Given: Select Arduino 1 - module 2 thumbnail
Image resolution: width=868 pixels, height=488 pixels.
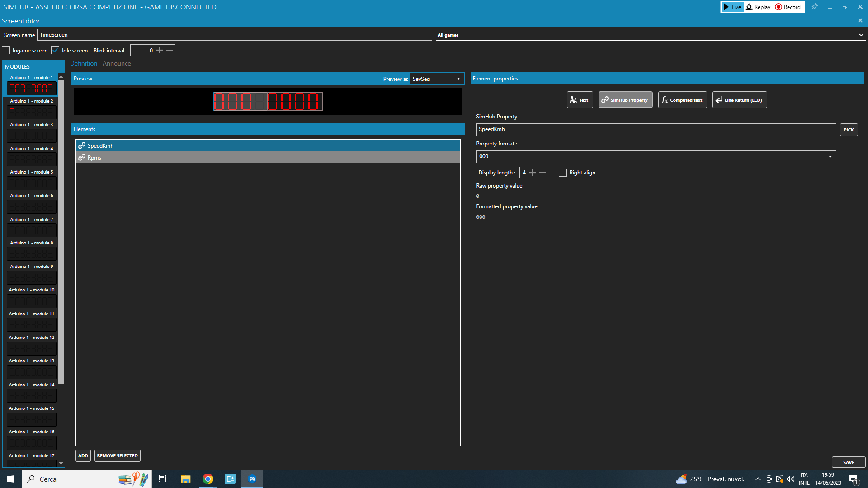Looking at the screenshot, I should click(x=32, y=112).
